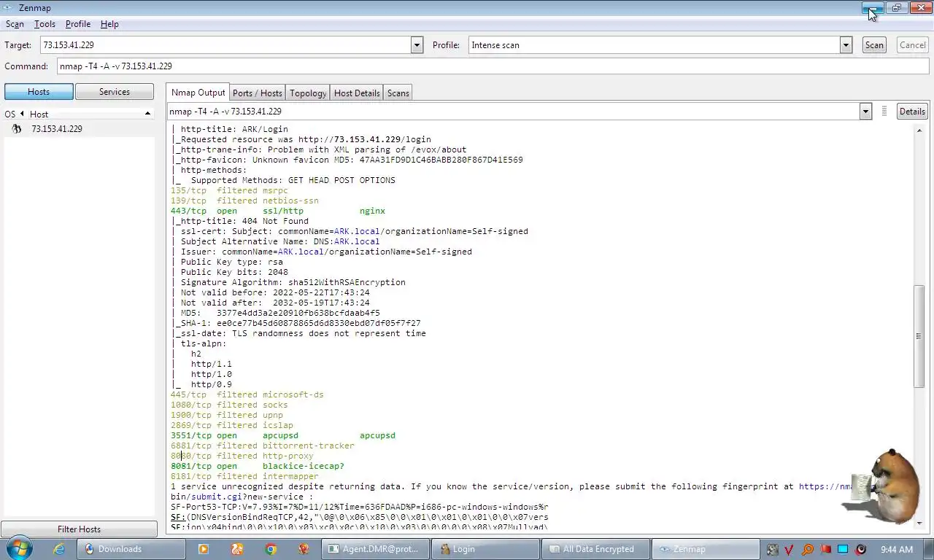934x560 pixels.
Task: Switch to the Agent.DMR@prot... taskbar window
Action: coord(376,549)
